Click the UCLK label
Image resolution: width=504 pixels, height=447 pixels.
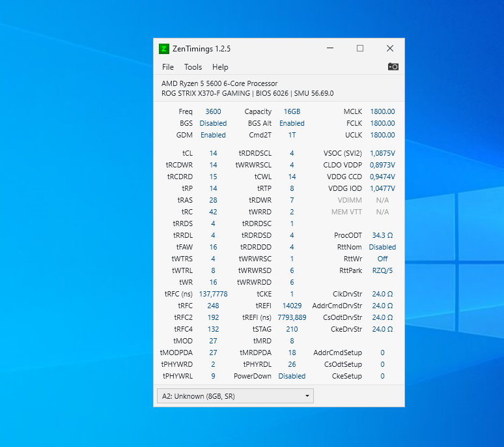pos(354,135)
